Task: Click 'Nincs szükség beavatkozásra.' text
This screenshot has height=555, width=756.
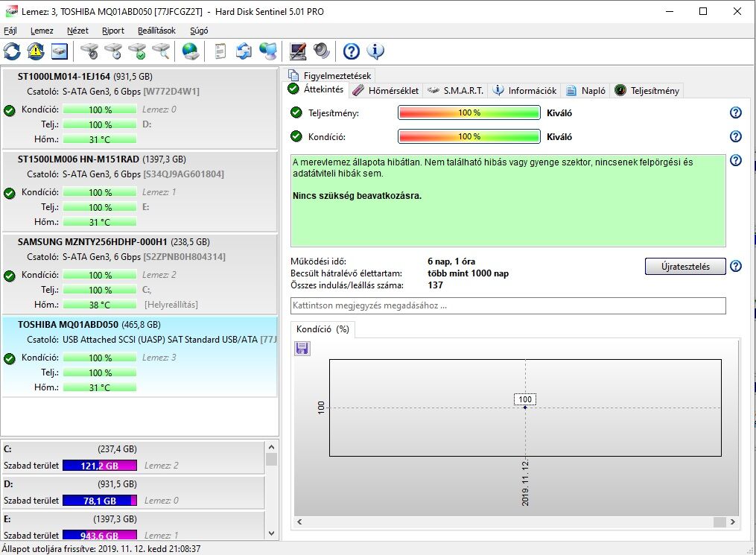Action: [x=357, y=196]
